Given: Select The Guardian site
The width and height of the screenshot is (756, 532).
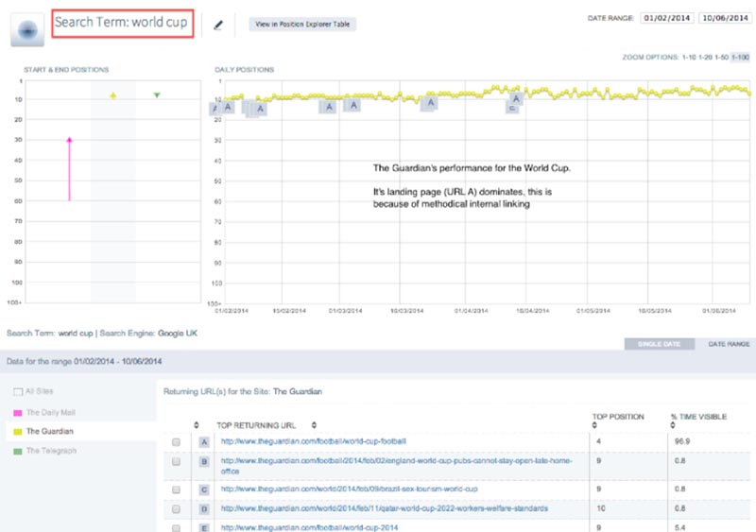Looking at the screenshot, I should tap(50, 431).
